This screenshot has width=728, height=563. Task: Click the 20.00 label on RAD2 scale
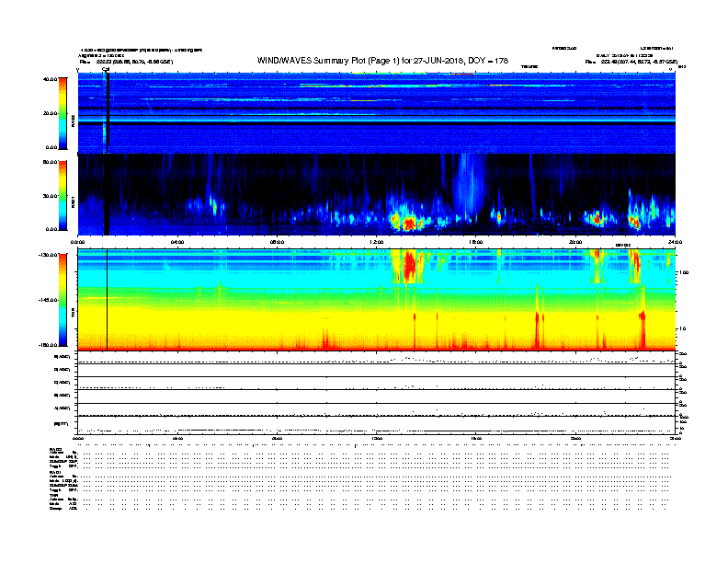click(51, 113)
